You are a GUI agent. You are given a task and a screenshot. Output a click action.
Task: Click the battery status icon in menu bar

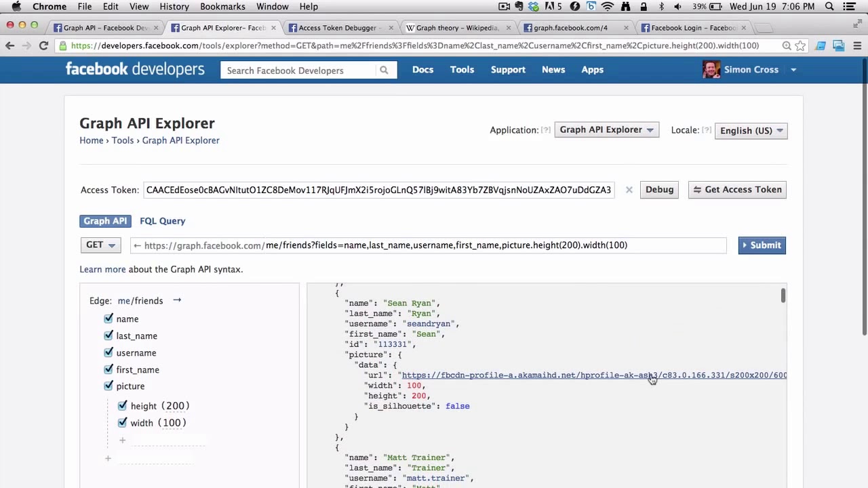coord(715,7)
